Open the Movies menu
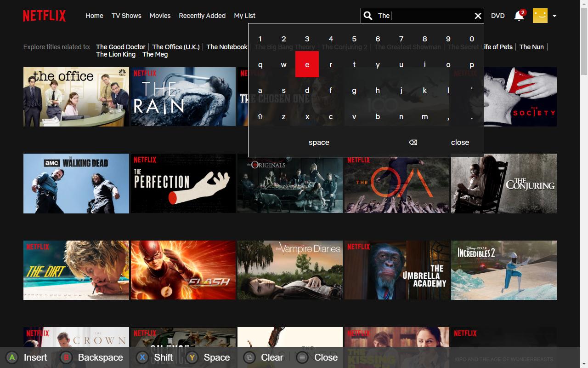This screenshot has width=588, height=368. tap(160, 16)
